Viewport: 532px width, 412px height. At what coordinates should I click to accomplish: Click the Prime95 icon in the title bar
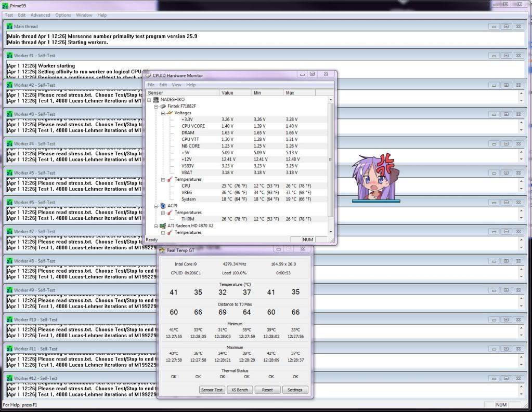pos(5,5)
